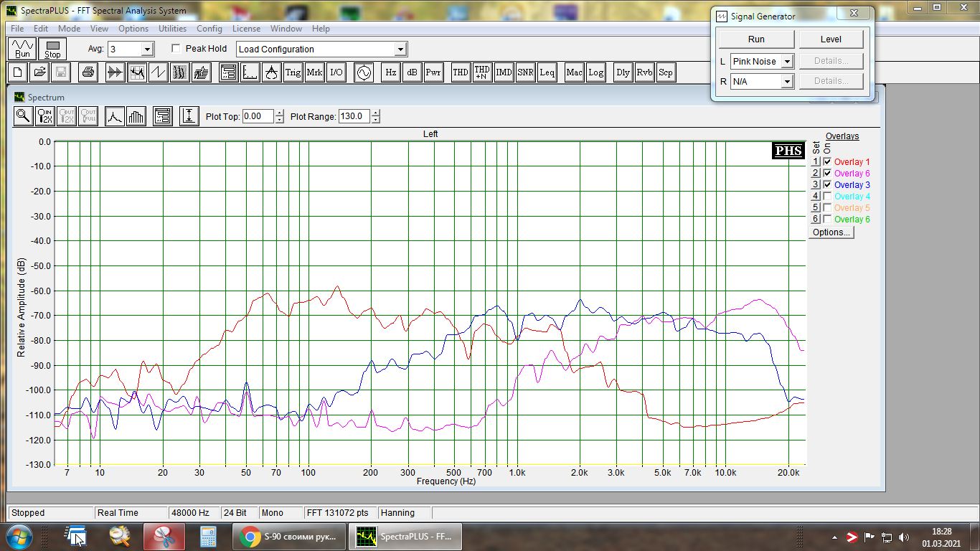Uncheck the Overlay 3 checkbox

point(828,185)
